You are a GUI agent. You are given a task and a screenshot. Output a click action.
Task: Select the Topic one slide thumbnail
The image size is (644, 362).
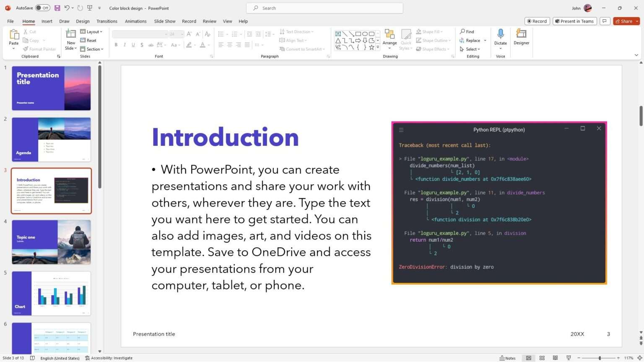click(x=51, y=242)
